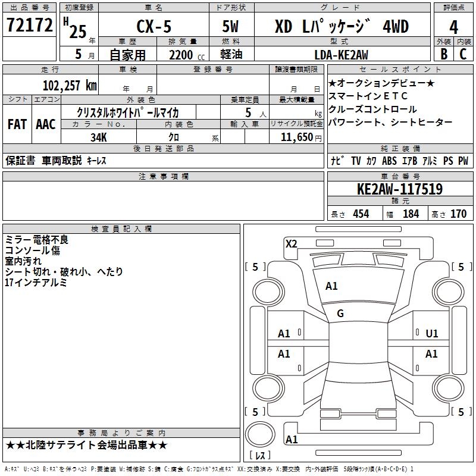The height and width of the screenshot is (476, 476).
Task: Select PS in genuine equipment
Action: click(448, 161)
